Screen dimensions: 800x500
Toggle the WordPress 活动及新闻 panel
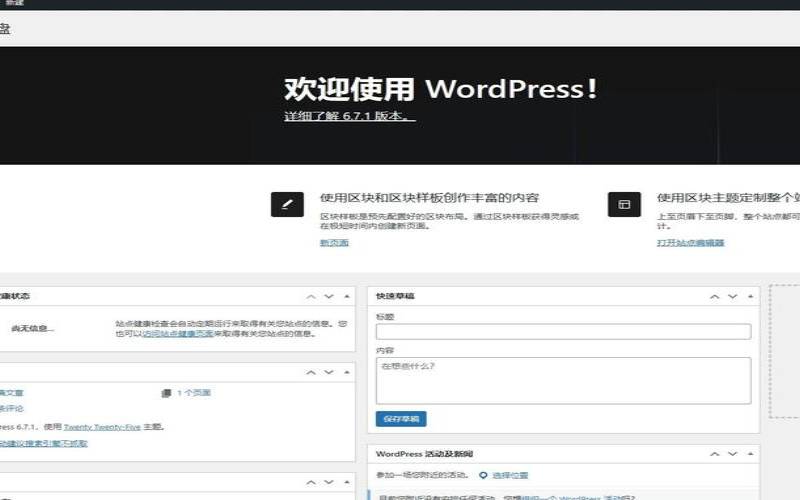[749, 455]
